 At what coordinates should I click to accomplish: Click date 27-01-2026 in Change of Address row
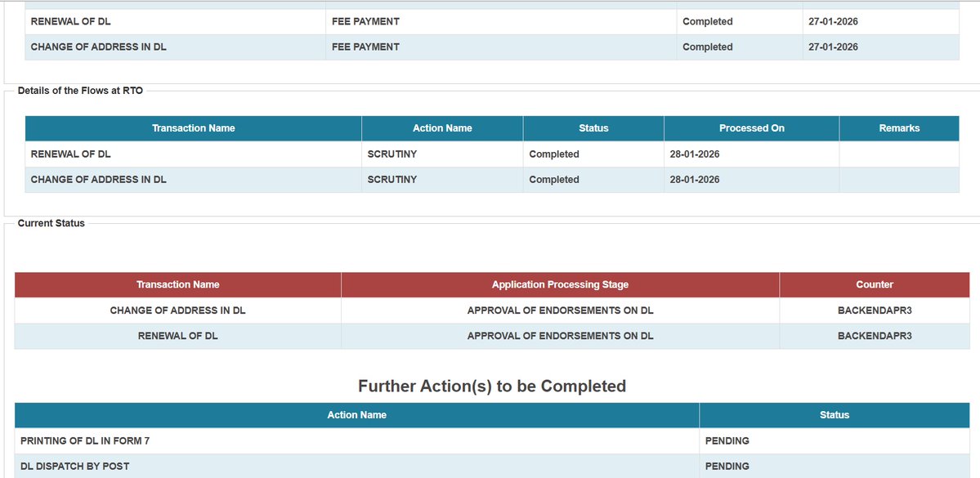(x=833, y=47)
